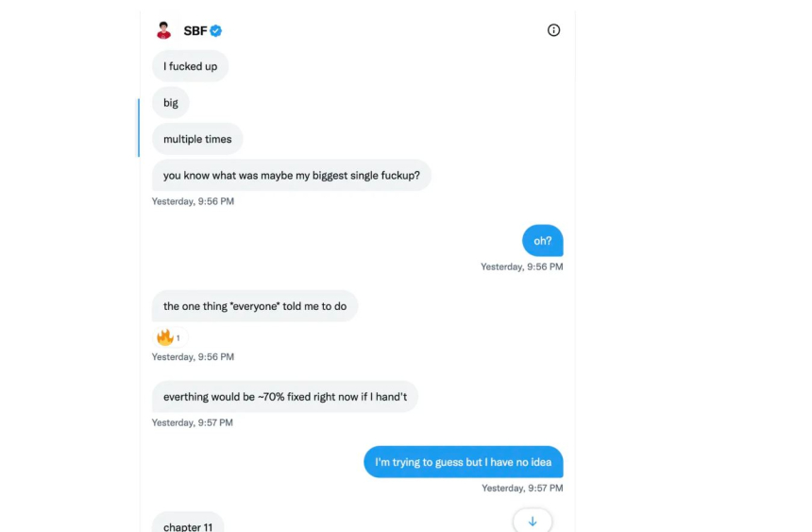The width and height of the screenshot is (812, 532).
Task: Jump to latest message with down arrow
Action: 533,522
